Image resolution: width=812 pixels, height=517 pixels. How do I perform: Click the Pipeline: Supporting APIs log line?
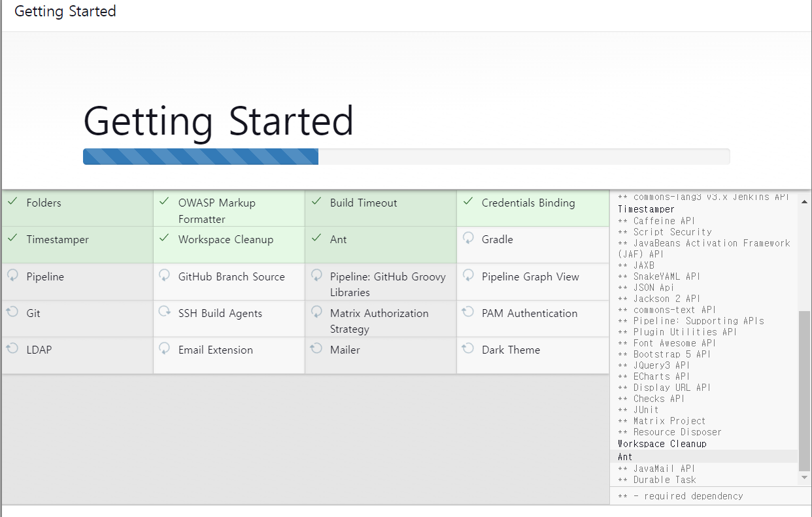[691, 321]
